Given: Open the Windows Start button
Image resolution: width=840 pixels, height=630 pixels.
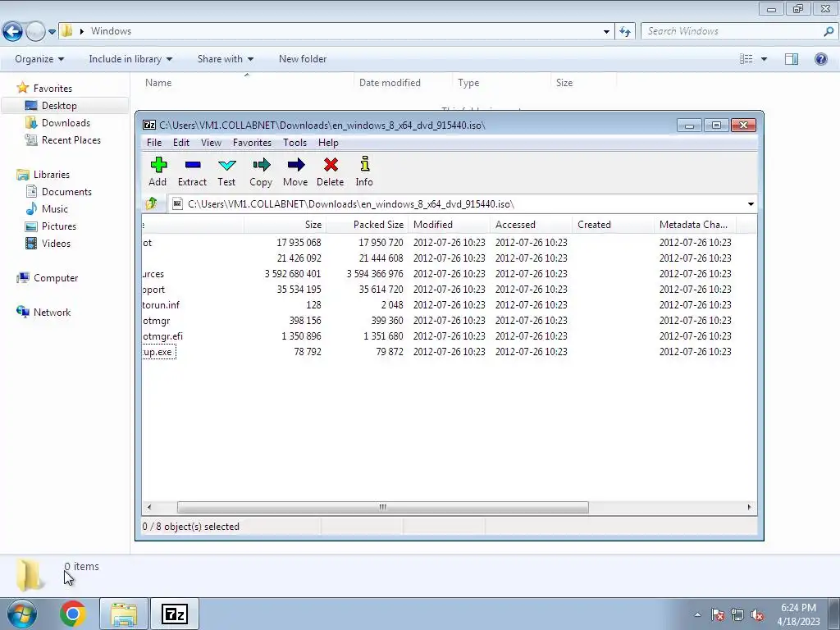Looking at the screenshot, I should (x=21, y=614).
